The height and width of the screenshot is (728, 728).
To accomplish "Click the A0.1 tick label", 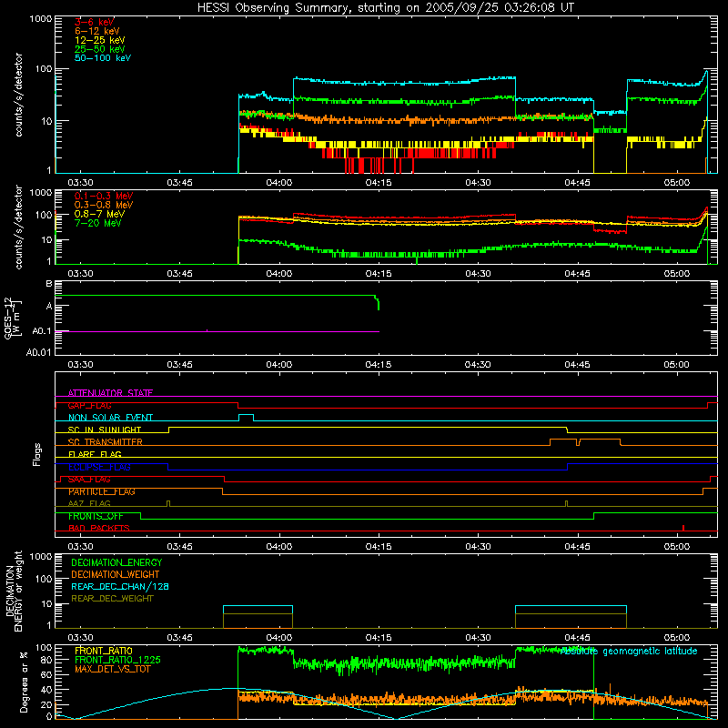I will 42,331.
